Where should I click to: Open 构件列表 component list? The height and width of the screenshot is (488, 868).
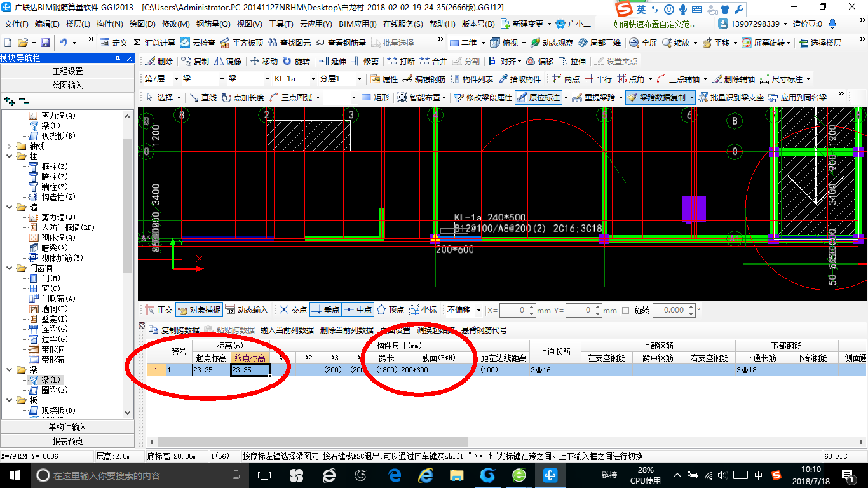(471, 79)
